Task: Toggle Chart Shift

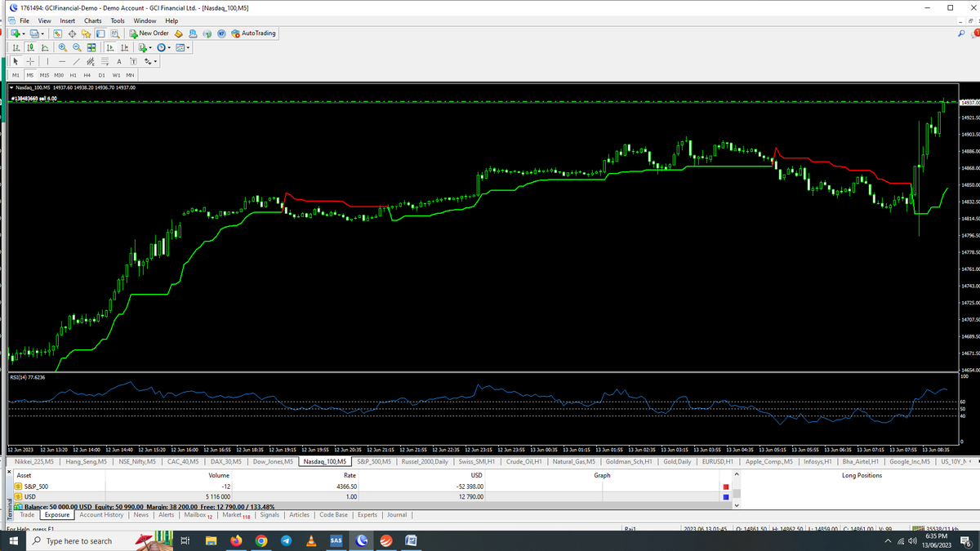Action: [124, 47]
